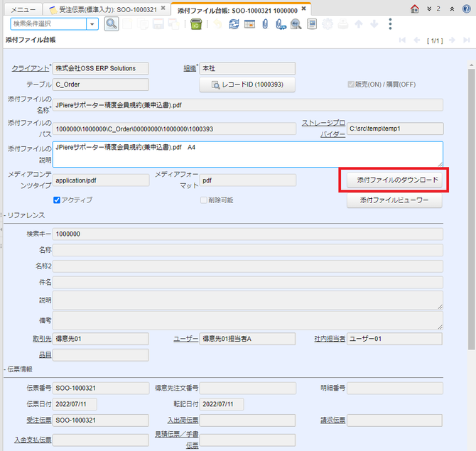Click the 検索条件選択 combo box field
The height and width of the screenshot is (451, 476).
click(48, 24)
